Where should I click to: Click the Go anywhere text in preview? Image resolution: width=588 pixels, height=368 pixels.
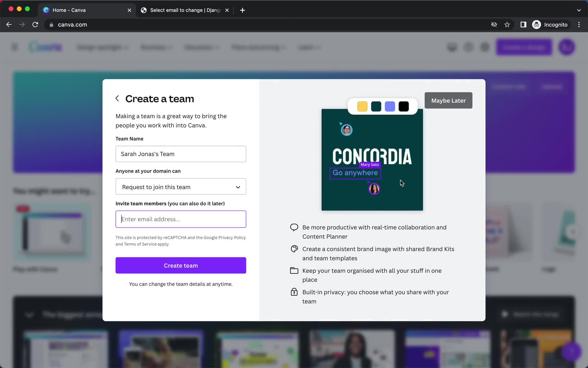[x=355, y=173]
